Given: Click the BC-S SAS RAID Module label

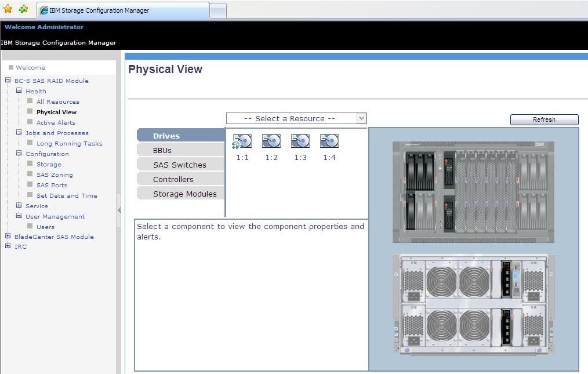Looking at the screenshot, I should click(x=52, y=81).
